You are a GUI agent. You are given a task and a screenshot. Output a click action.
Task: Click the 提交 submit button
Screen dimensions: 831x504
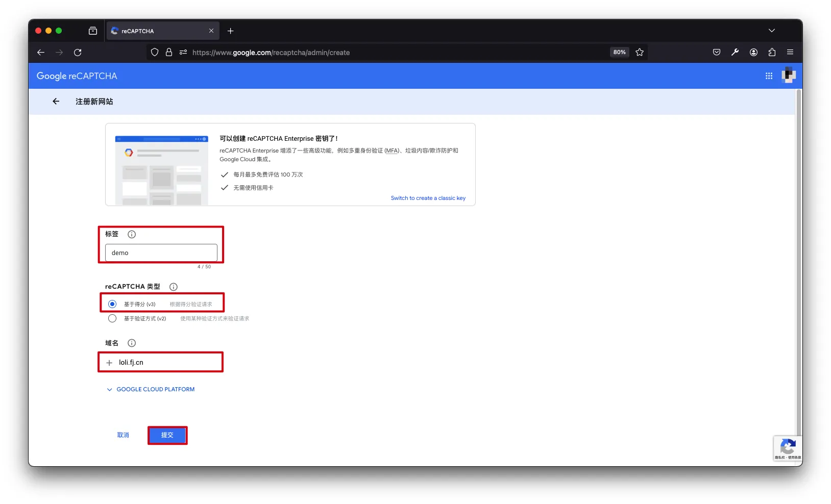click(x=167, y=435)
